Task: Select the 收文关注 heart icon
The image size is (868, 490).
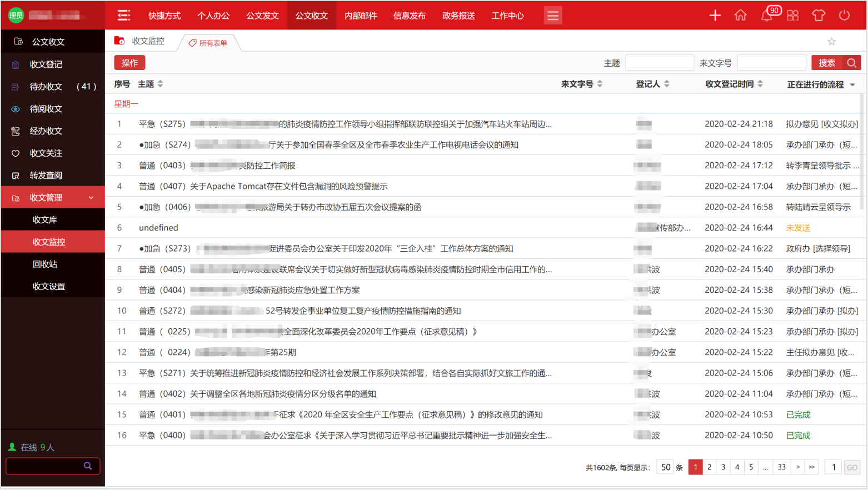Action: pyautogui.click(x=16, y=153)
